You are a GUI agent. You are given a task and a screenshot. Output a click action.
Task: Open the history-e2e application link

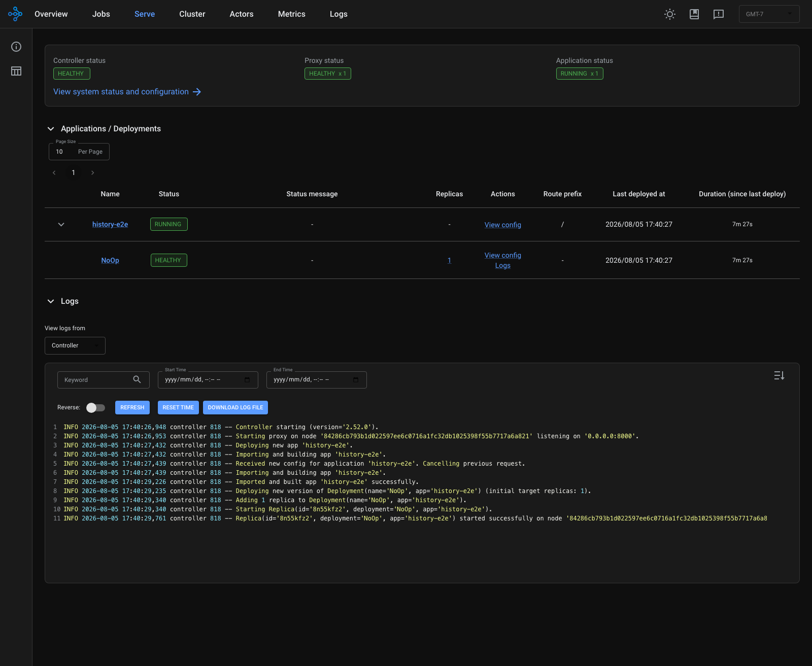tap(110, 224)
